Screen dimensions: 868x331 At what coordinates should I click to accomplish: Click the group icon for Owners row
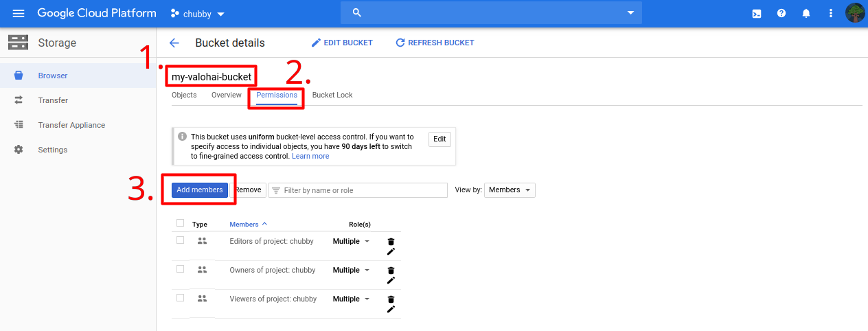202,270
